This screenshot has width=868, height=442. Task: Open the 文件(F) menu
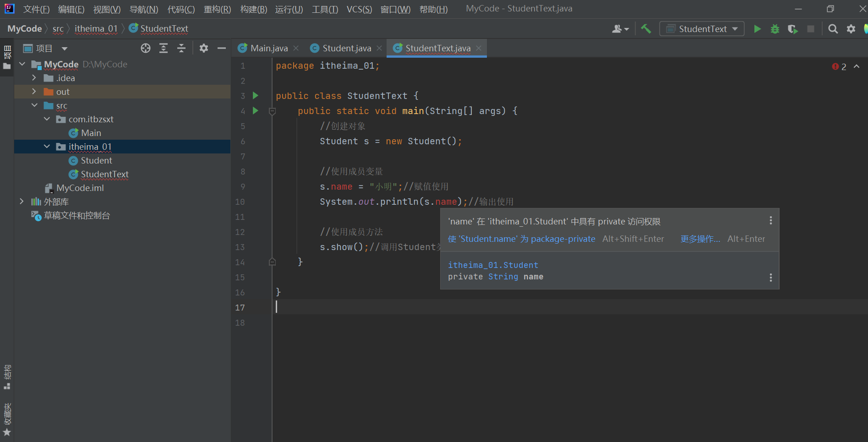36,9
